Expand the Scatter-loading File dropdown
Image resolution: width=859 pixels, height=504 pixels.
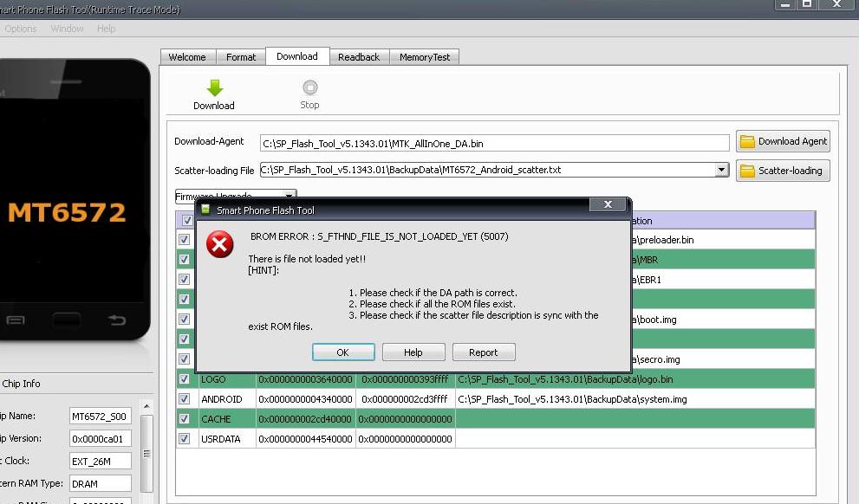click(721, 171)
